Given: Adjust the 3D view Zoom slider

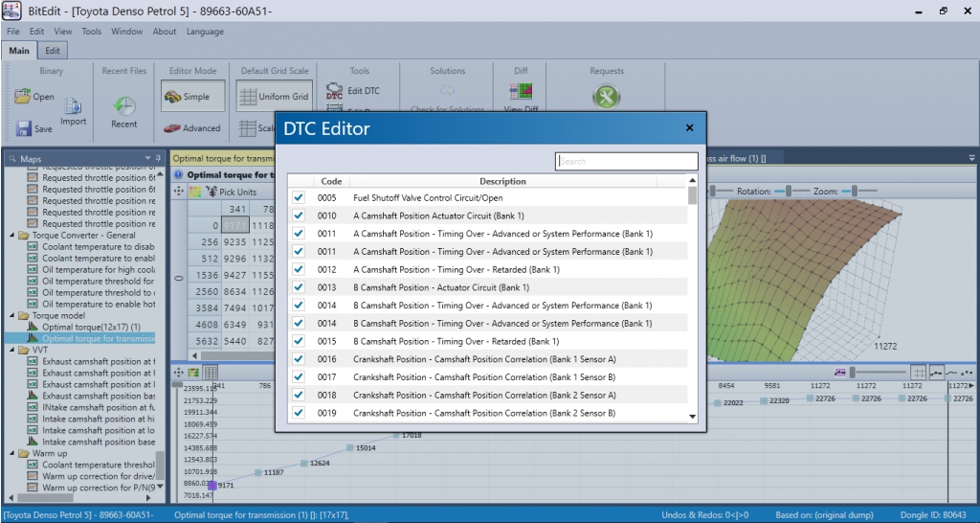Looking at the screenshot, I should [855, 191].
